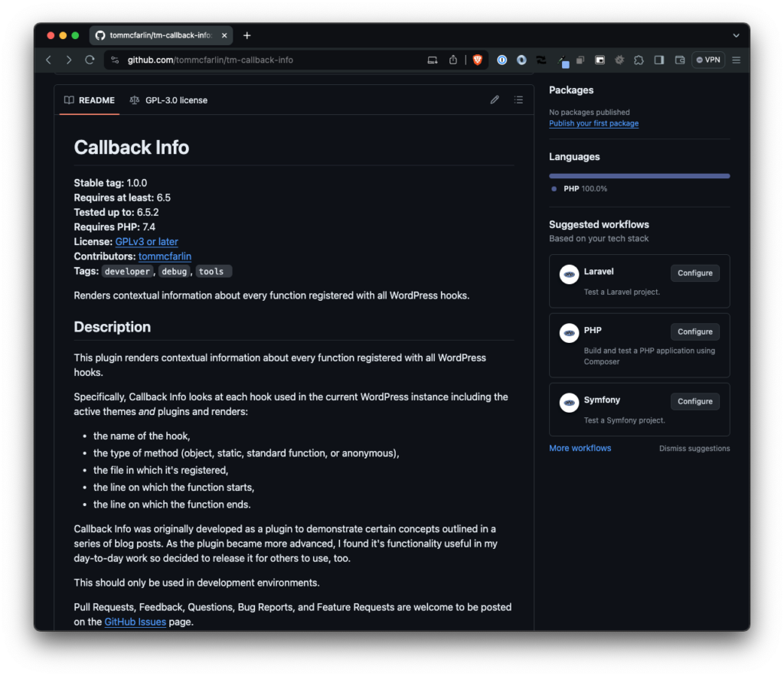Open site settings icon in address bar
Screen dimensions: 784x676
coord(115,60)
